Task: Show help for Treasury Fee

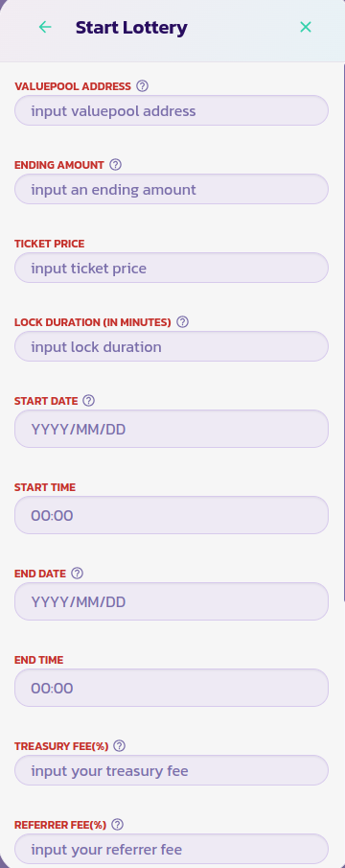Action: (x=120, y=745)
